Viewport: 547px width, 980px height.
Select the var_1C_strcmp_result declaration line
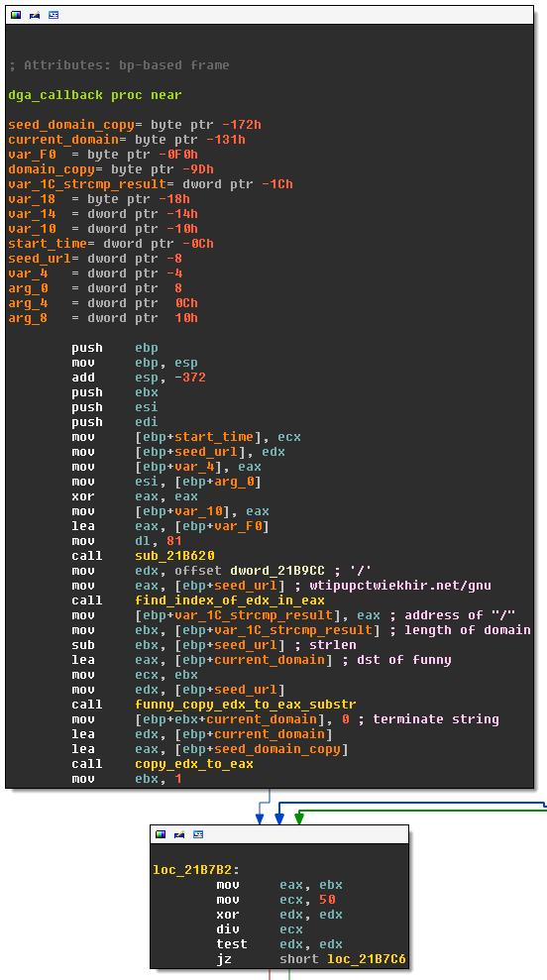pos(150,184)
